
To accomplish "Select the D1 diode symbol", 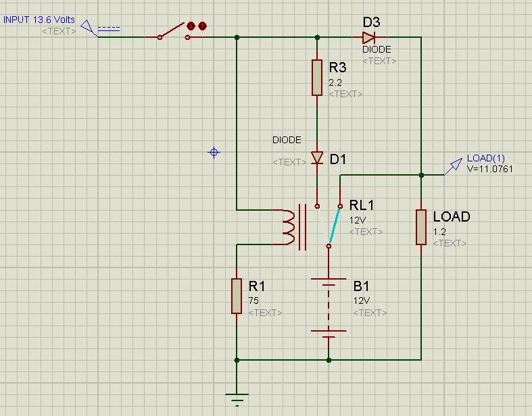I will (x=317, y=158).
